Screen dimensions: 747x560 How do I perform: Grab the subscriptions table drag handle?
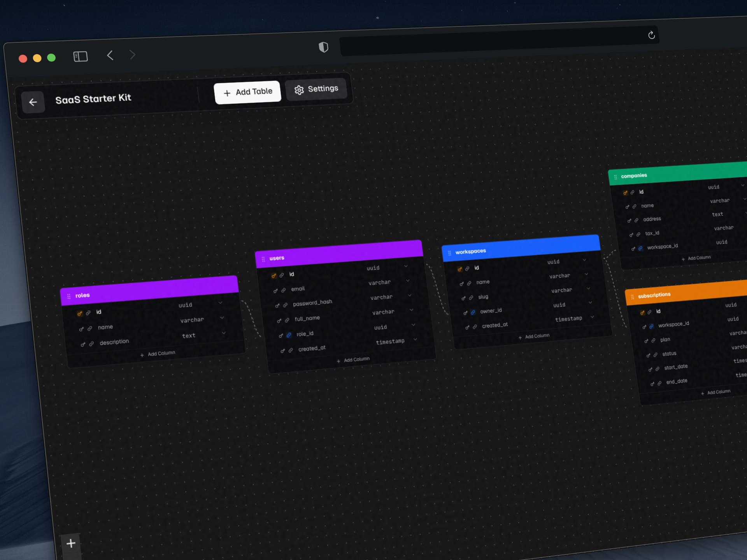[632, 297]
